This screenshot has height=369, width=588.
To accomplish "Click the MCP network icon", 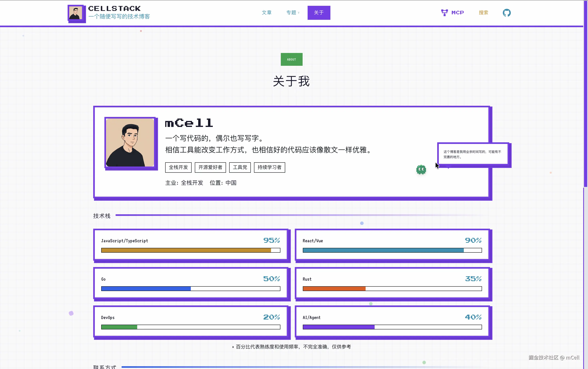I will [444, 13].
